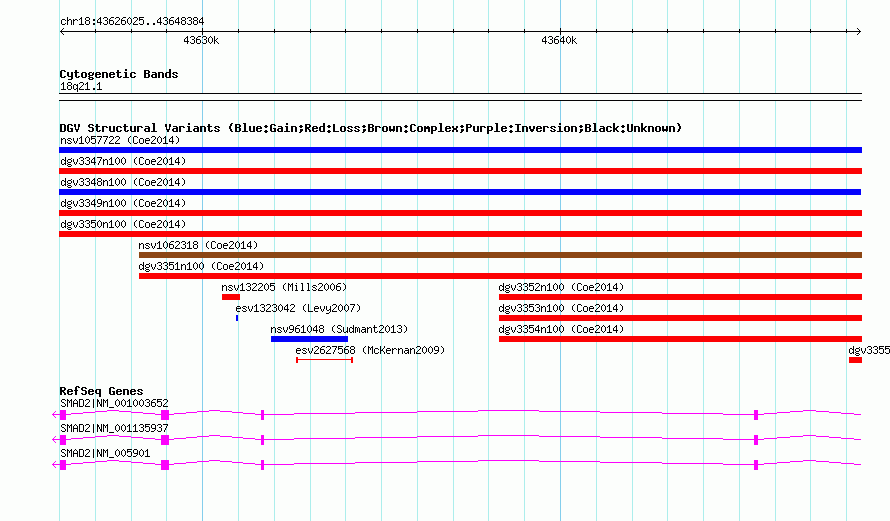Click the small red nsv132205 loss bar

(231, 297)
